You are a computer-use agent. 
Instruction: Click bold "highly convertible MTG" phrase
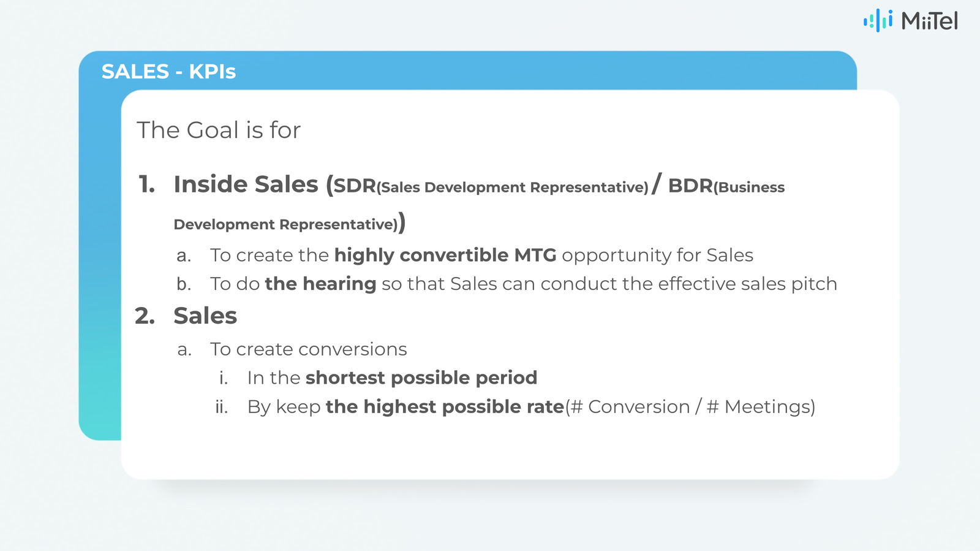tap(445, 255)
